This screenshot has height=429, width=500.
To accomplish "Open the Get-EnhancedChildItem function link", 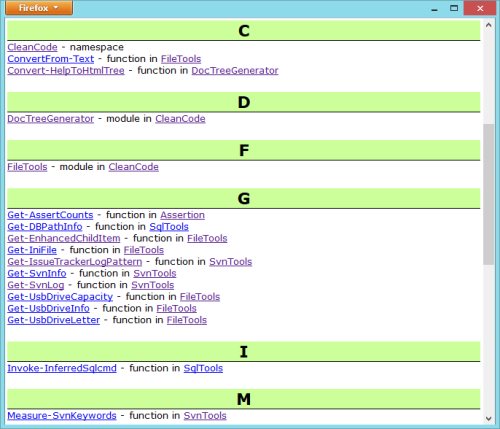I will (64, 238).
